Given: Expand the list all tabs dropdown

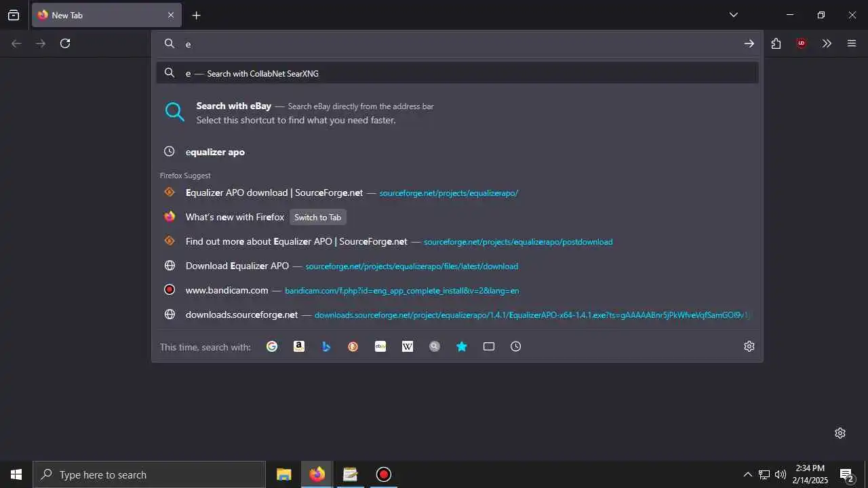Looking at the screenshot, I should pos(734,15).
